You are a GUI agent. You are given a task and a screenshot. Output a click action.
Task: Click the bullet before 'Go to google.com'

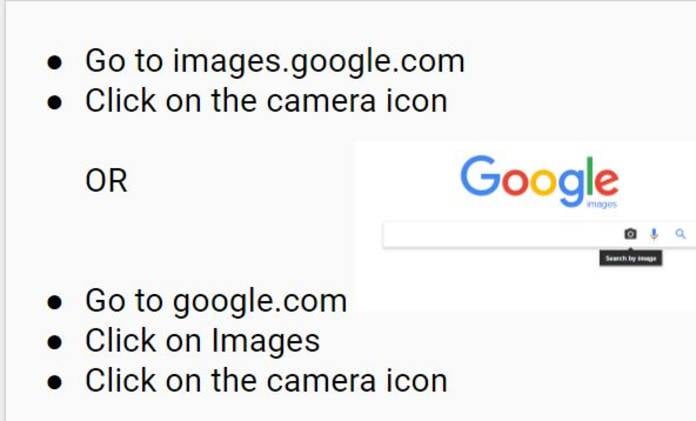point(56,301)
